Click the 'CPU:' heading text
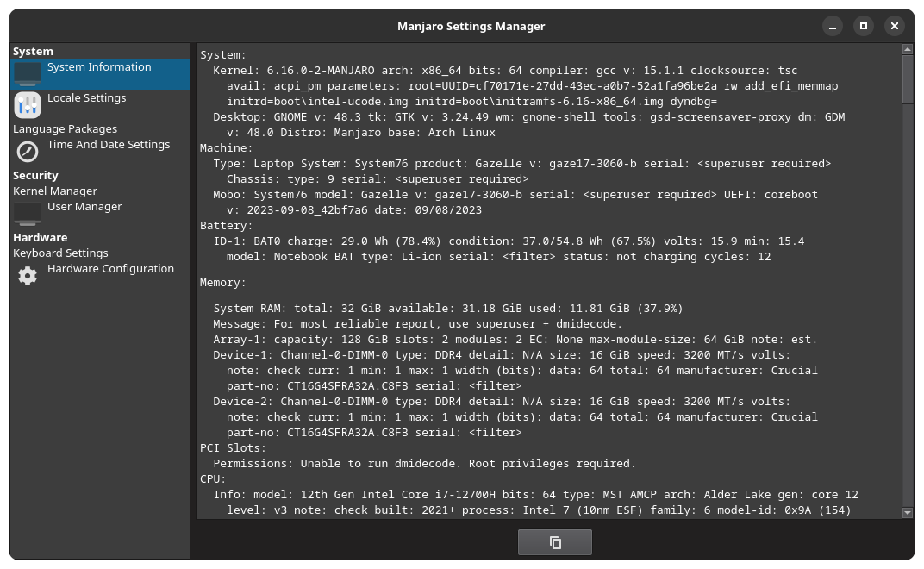The width and height of the screenshot is (924, 569). [213, 478]
